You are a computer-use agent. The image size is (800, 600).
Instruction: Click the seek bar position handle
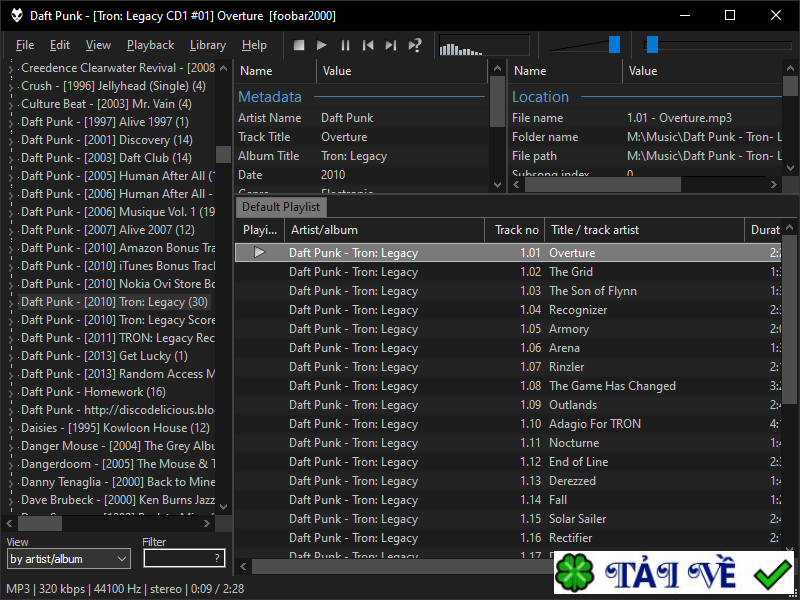click(x=652, y=44)
